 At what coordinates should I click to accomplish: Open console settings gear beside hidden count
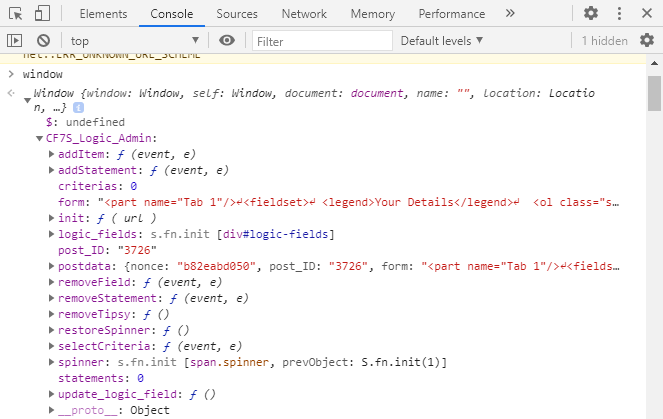pos(648,40)
